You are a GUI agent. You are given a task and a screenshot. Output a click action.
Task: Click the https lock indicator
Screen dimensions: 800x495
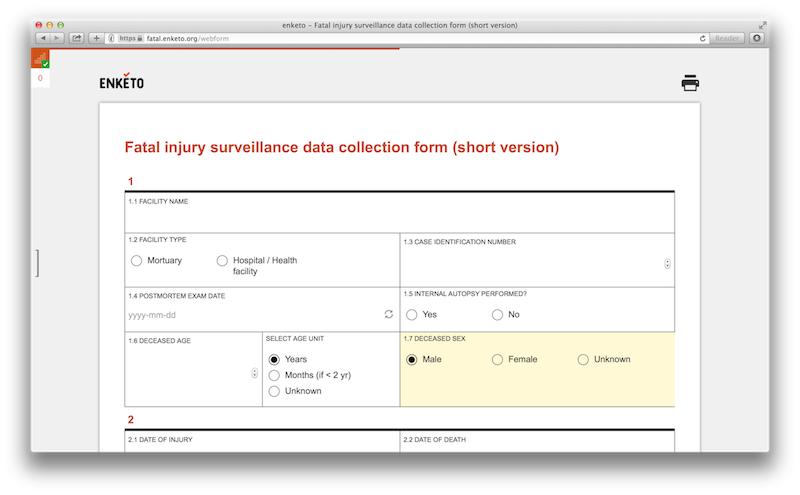click(130, 38)
